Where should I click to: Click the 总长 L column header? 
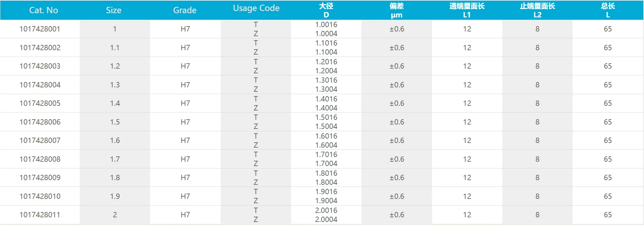[x=608, y=10]
